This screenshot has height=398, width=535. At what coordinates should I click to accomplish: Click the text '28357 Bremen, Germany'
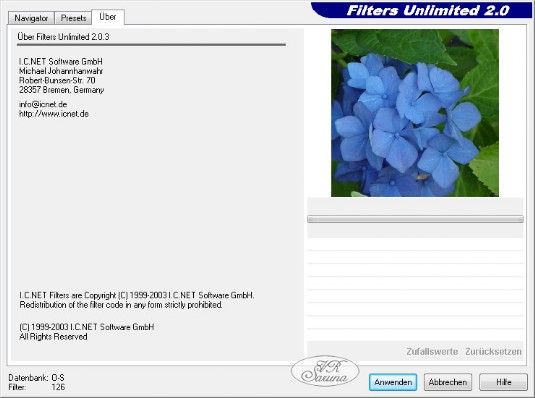(x=61, y=90)
